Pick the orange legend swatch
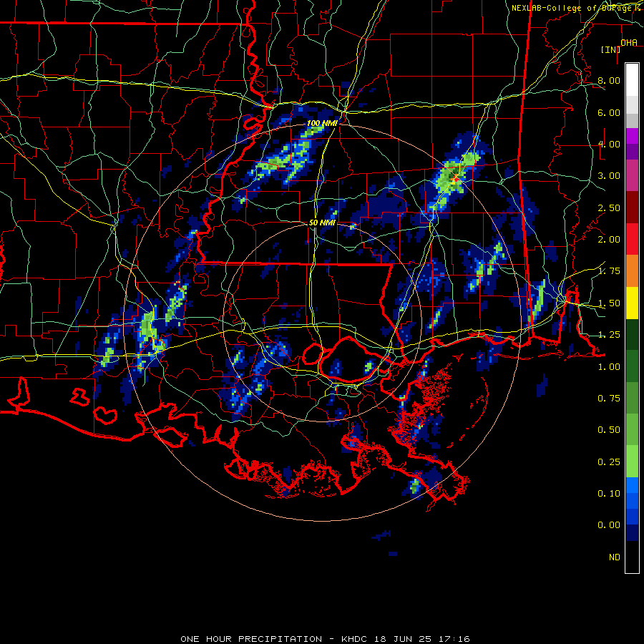Image resolution: width=644 pixels, height=644 pixels. point(632,271)
